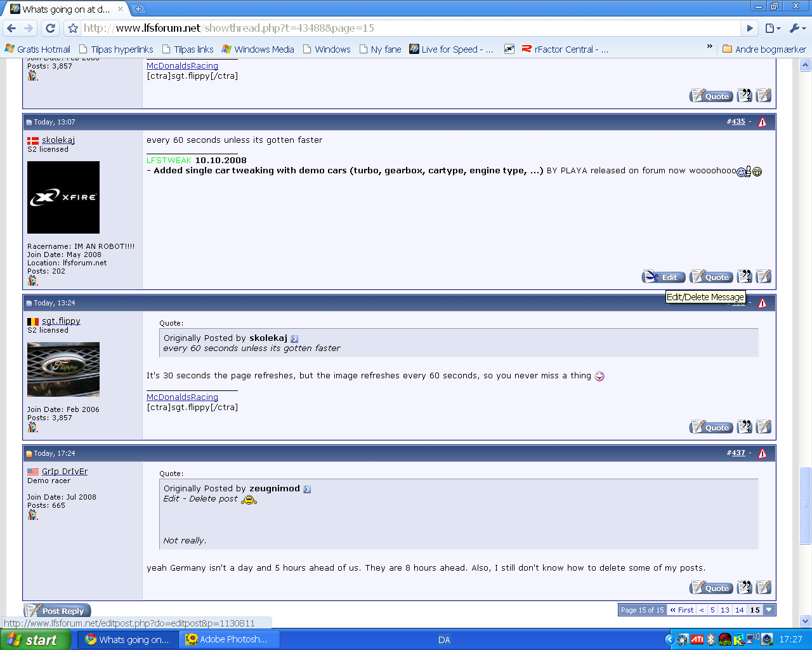Open the 'Windows Media' bookmark
The image size is (812, 650).
point(258,49)
